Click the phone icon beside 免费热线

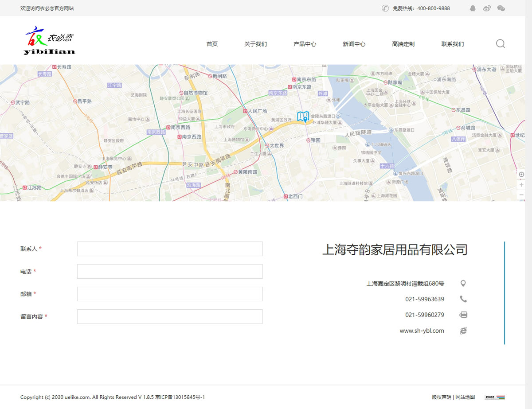coord(385,8)
